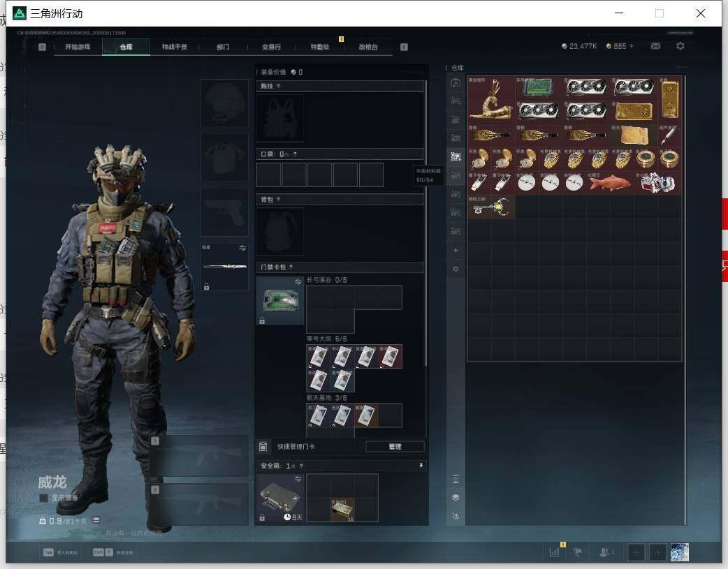Select the first white disc item

tap(527, 183)
